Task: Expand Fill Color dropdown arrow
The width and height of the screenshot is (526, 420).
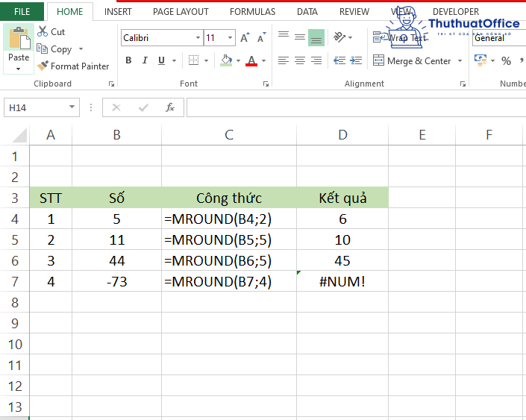Action: (x=238, y=60)
